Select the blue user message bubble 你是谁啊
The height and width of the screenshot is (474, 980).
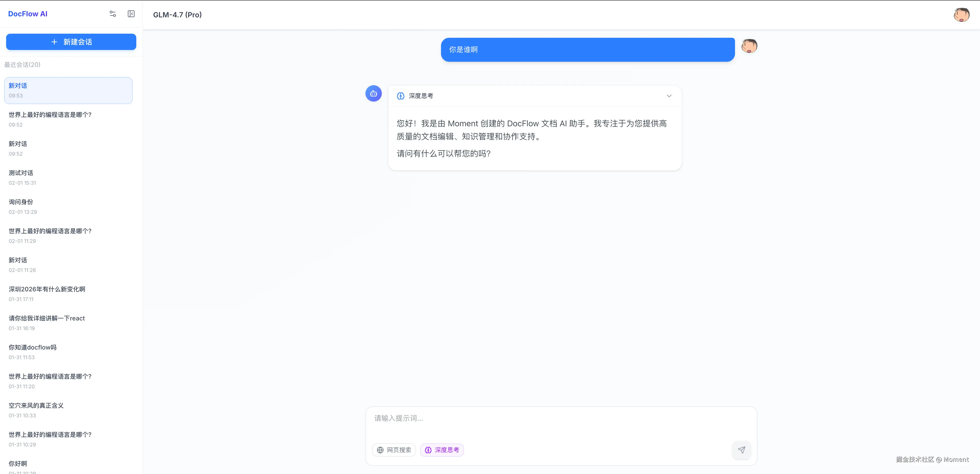[x=587, y=49]
